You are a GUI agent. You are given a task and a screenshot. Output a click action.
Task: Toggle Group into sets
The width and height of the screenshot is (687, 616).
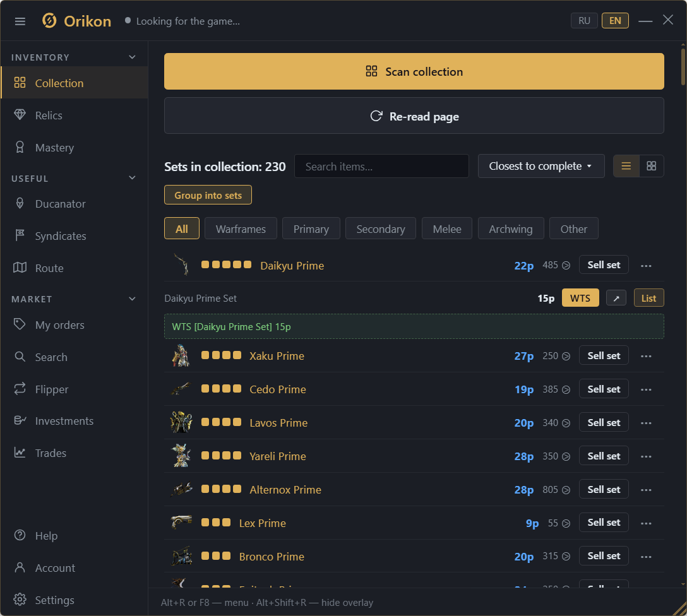click(x=208, y=195)
